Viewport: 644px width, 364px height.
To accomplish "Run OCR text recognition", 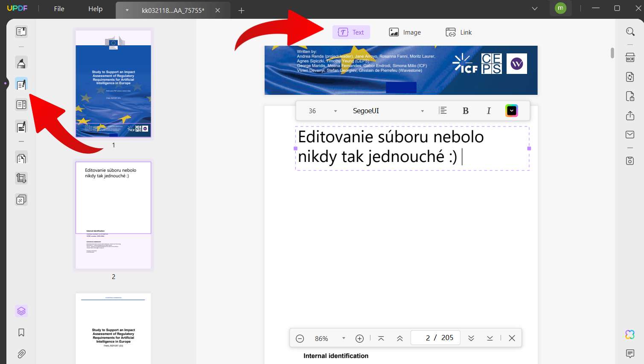I will click(x=630, y=58).
